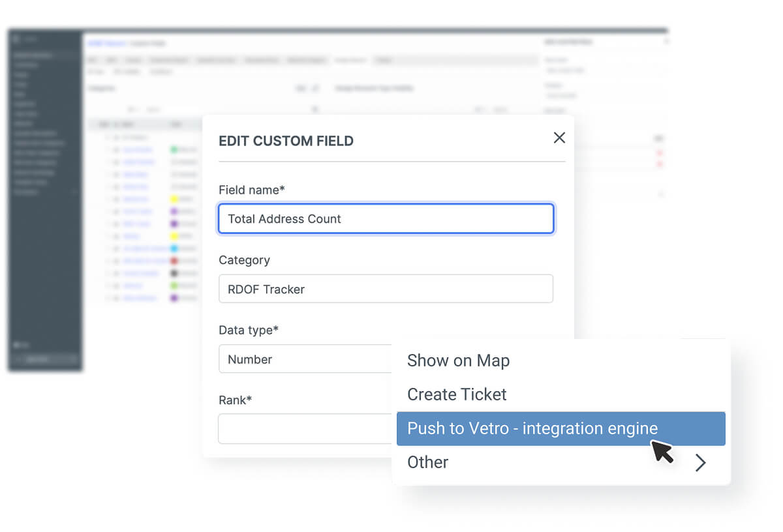Expand the Other submenu via its chevron
Viewport: 783px width, 532px height.
tap(700, 462)
